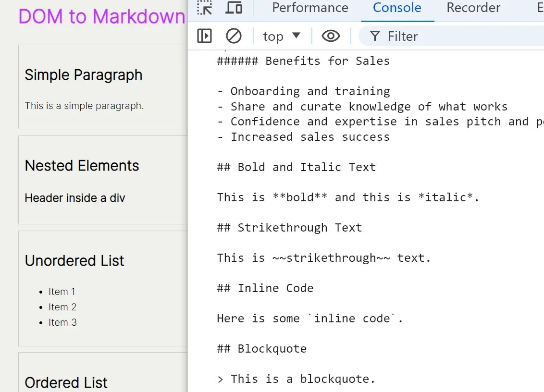Click the 'DOM to Markdown' page title
544x392 pixels.
[x=102, y=16]
